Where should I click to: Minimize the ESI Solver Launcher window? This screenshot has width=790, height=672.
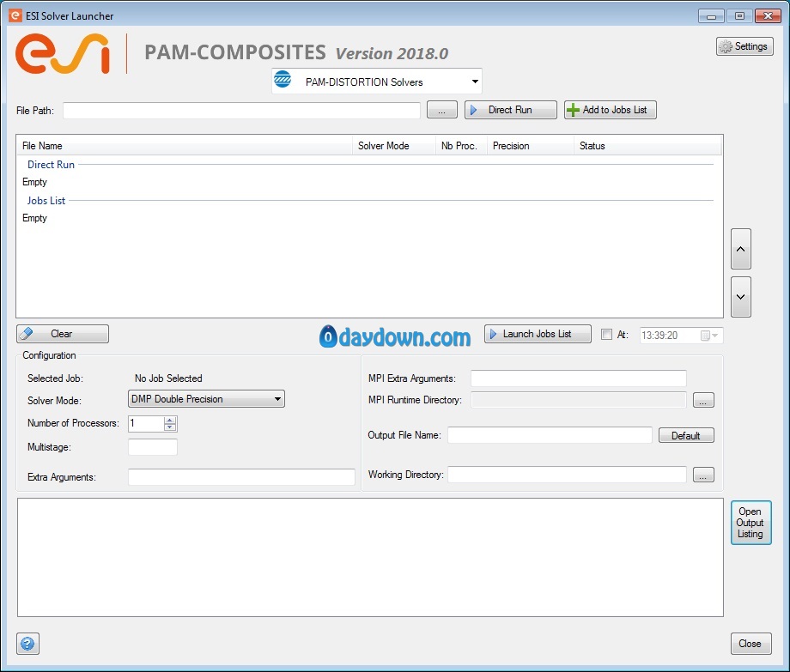[711, 16]
